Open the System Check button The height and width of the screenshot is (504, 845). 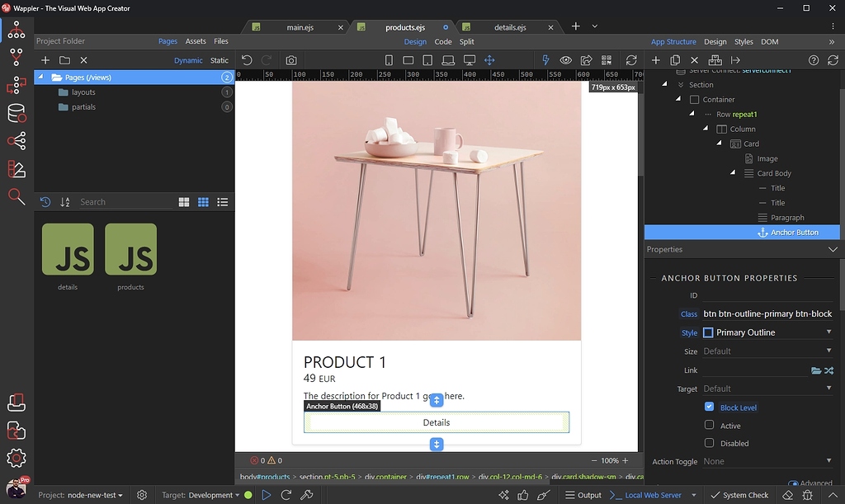point(739,495)
